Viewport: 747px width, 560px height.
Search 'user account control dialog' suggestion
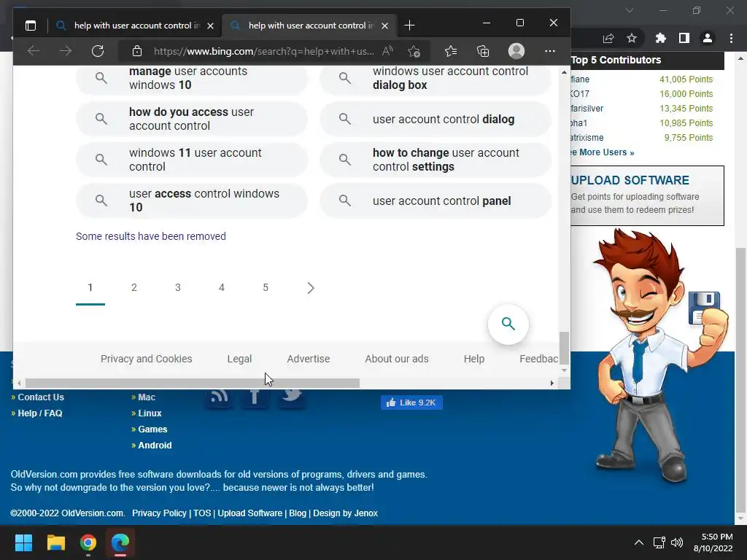[x=436, y=119]
